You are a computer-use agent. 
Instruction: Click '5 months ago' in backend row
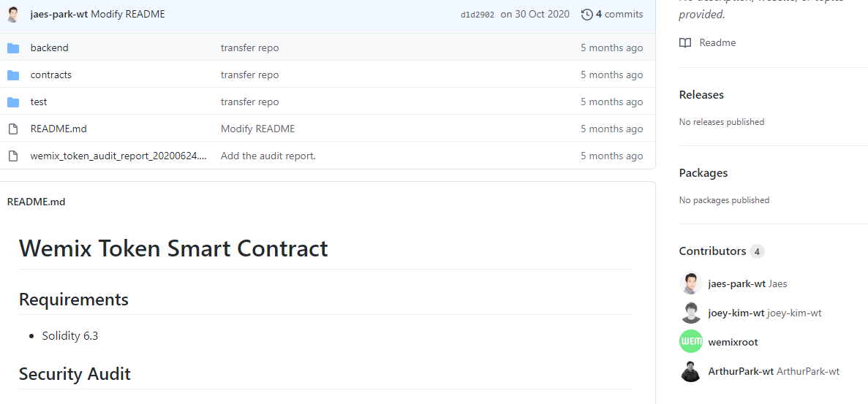[612, 48]
